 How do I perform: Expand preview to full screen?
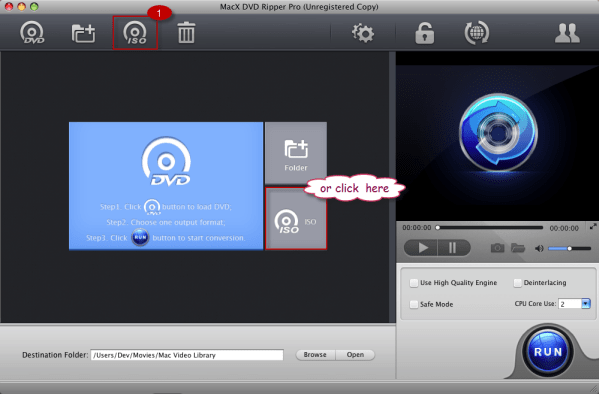coord(593,227)
